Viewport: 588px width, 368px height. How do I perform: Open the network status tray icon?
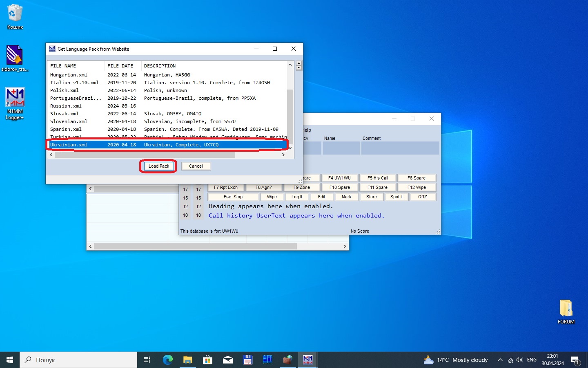tap(510, 360)
